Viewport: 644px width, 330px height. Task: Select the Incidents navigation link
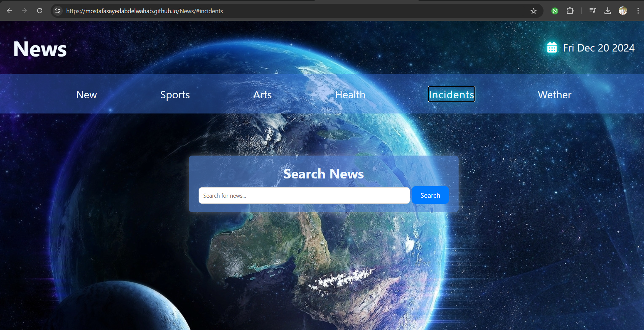[451, 94]
